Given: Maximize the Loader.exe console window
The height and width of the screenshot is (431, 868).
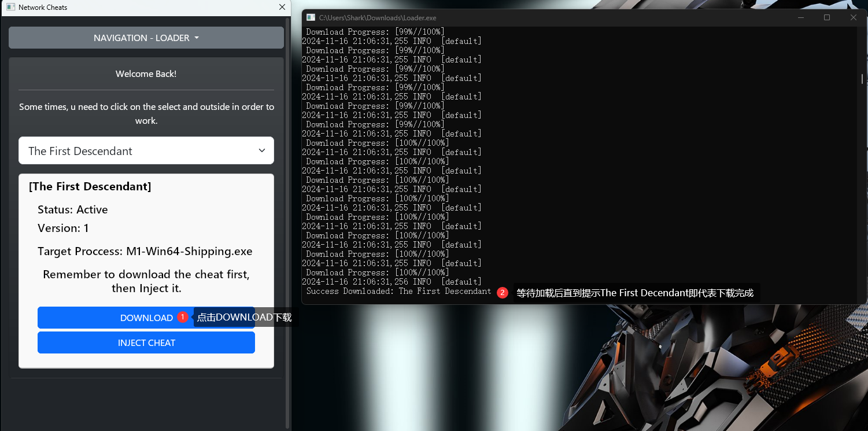Looking at the screenshot, I should tap(827, 18).
